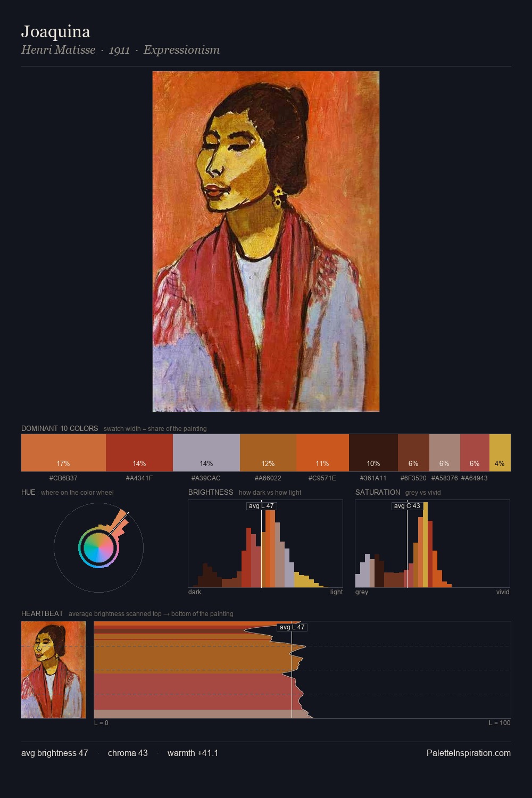Image resolution: width=532 pixels, height=798 pixels.
Task: Click the 'chroma 43' footer stat
Action: point(128,753)
